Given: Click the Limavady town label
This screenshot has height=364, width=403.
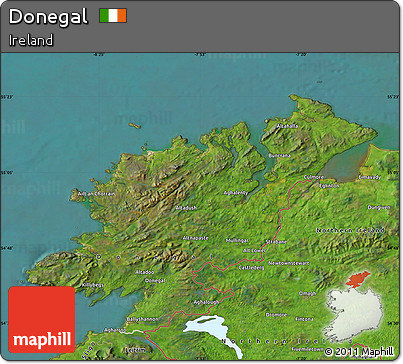Looking at the screenshot, I should (x=370, y=177).
